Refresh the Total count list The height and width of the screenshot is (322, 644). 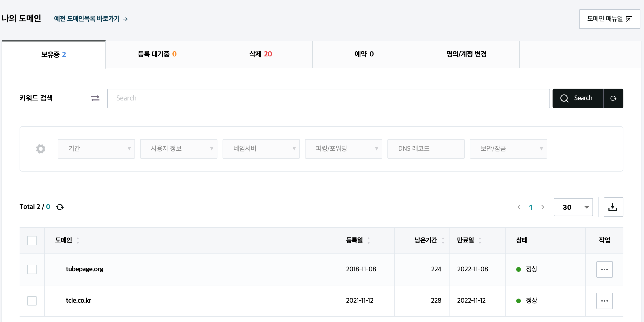click(x=60, y=207)
